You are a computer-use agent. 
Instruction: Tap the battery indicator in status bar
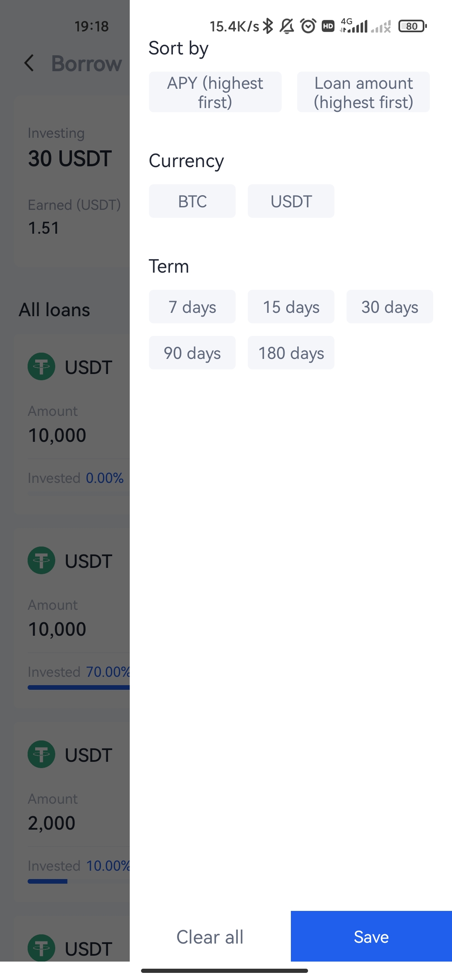point(413,26)
